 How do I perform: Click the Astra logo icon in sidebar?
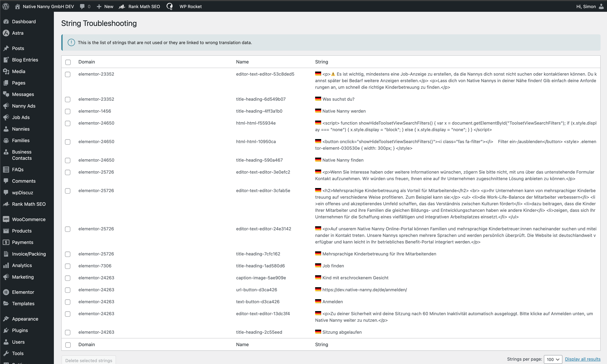coord(6,33)
